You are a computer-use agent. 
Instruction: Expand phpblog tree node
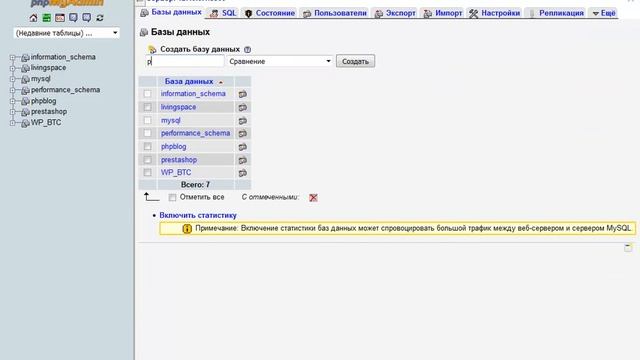(x=12, y=101)
